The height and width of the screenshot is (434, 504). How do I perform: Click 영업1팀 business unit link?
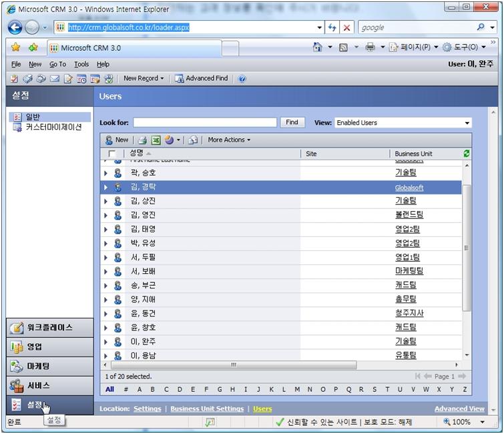[x=407, y=257]
